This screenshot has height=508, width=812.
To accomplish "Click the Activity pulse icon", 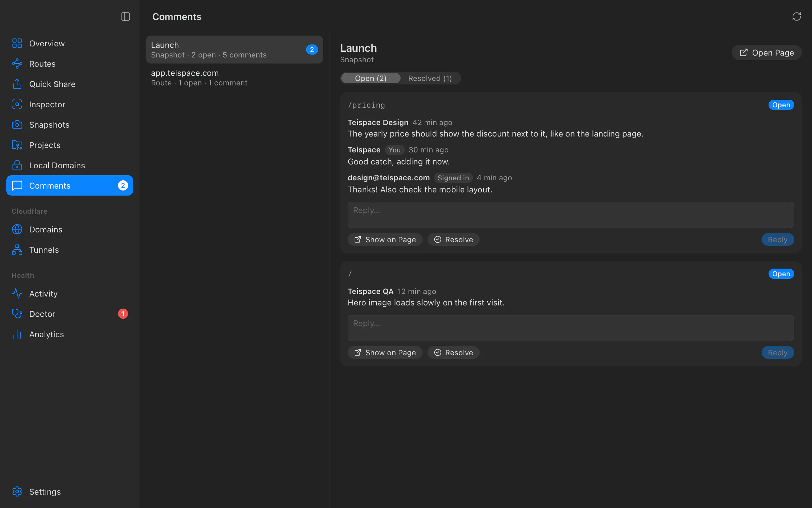I will 17,294.
